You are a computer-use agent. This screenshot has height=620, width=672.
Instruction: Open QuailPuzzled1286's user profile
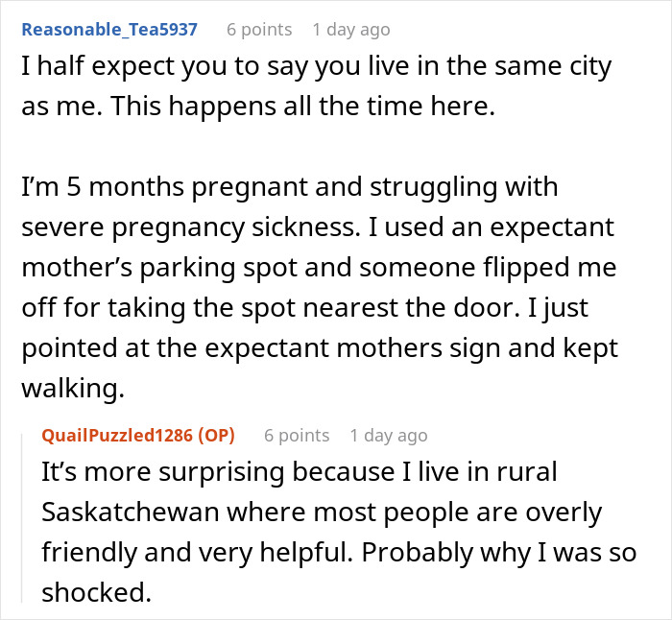tap(115, 435)
